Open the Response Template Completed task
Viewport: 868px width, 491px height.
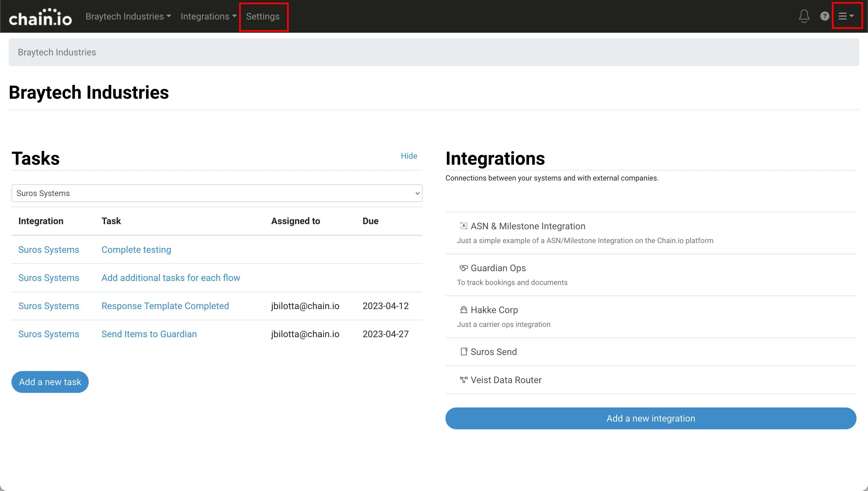[x=165, y=306]
